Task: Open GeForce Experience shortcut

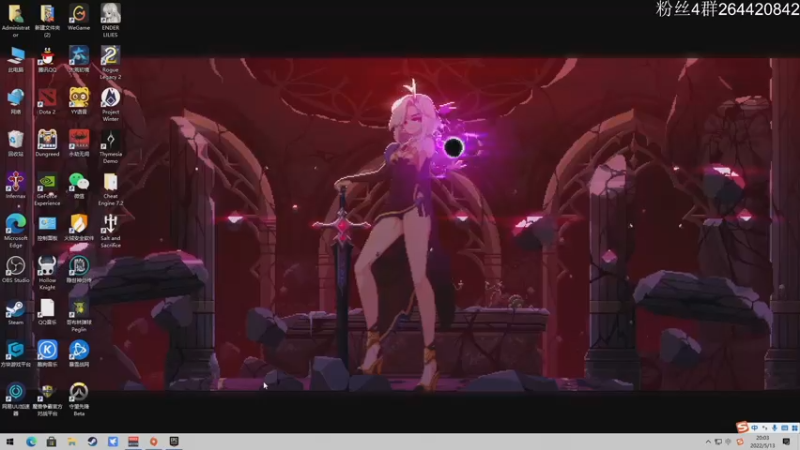Action: pyautogui.click(x=47, y=189)
